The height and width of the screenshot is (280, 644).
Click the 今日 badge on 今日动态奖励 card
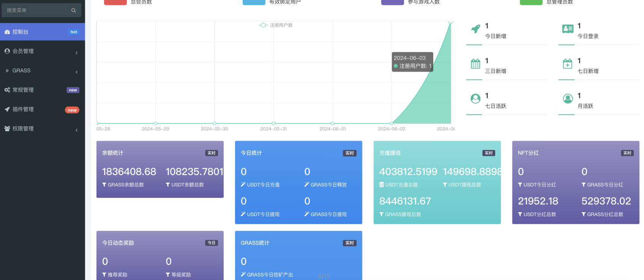[211, 243]
